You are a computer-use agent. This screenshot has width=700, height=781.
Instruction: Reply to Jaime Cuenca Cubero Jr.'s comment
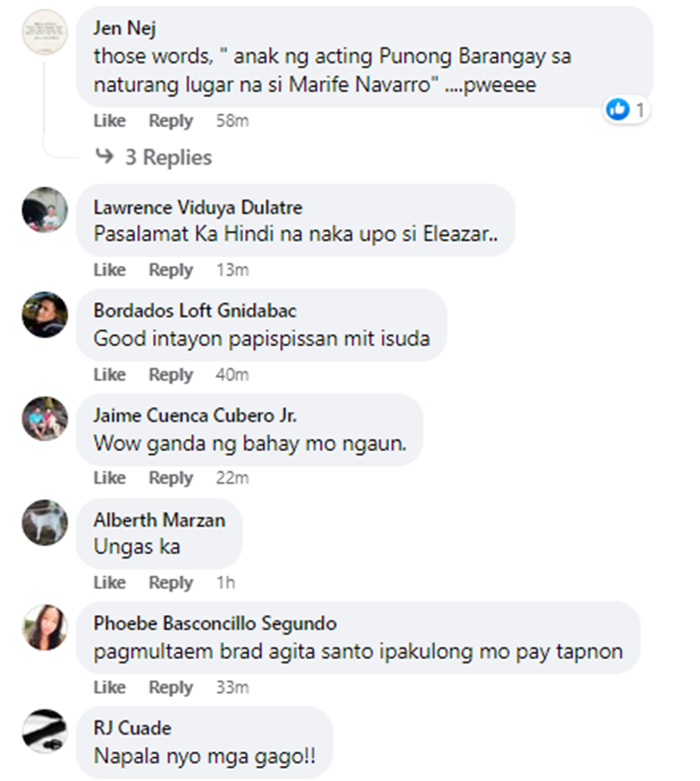click(x=171, y=479)
